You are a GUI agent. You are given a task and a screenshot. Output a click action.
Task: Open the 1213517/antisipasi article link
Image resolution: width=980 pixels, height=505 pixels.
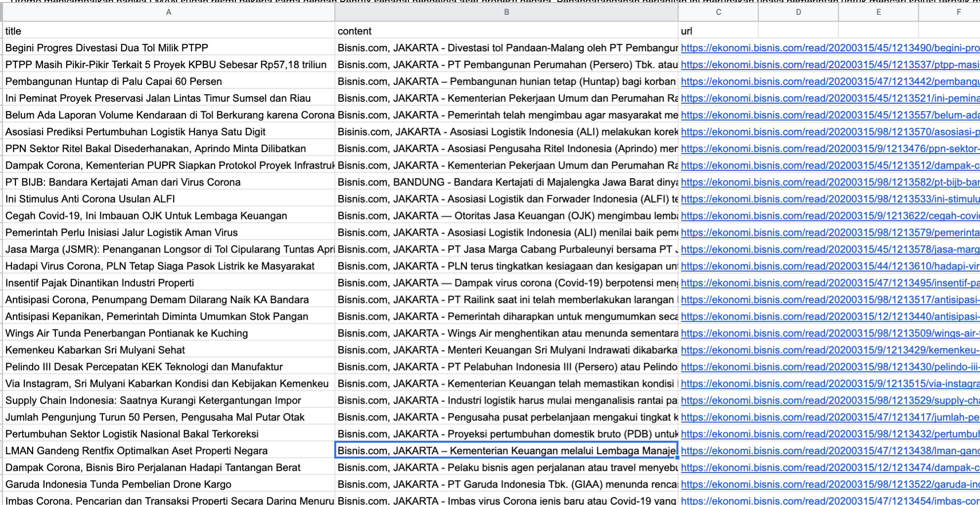[830, 300]
